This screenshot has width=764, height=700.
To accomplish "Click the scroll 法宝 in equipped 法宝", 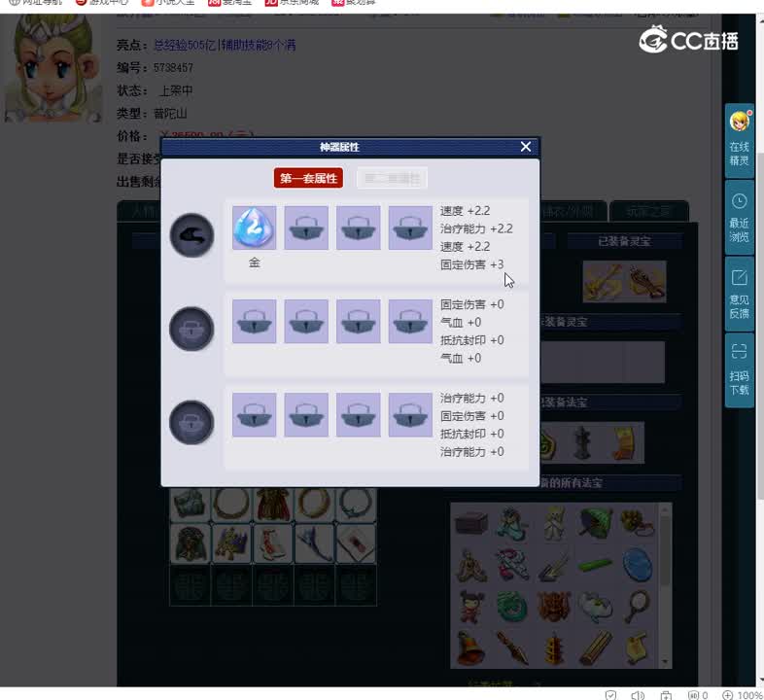I will (625, 442).
